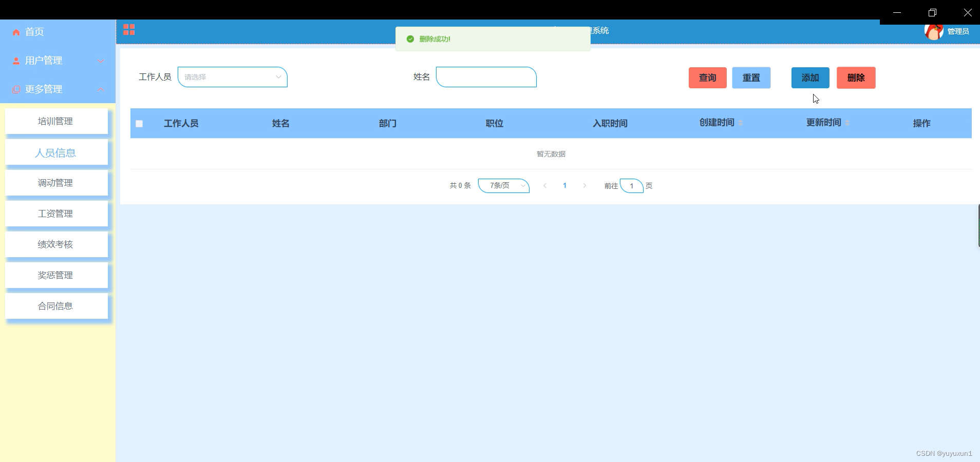The width and height of the screenshot is (980, 462).
Task: Expand the 用户管理 submenu chevron
Action: coord(101,61)
